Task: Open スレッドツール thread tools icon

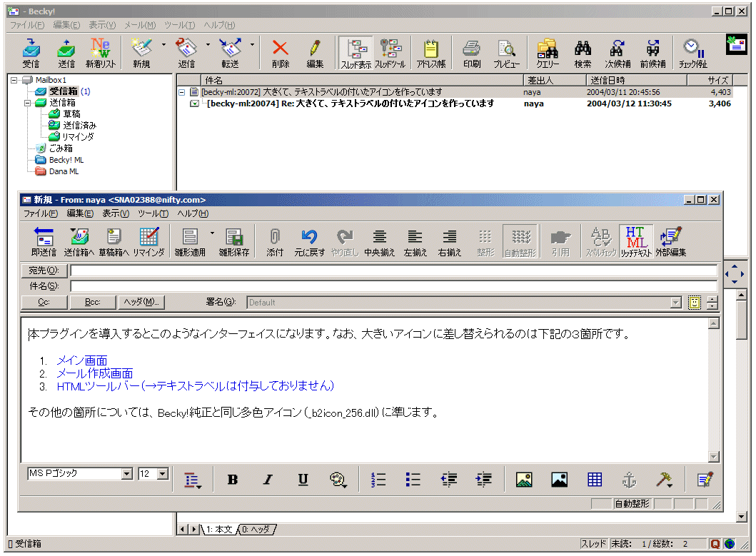Action: point(390,53)
